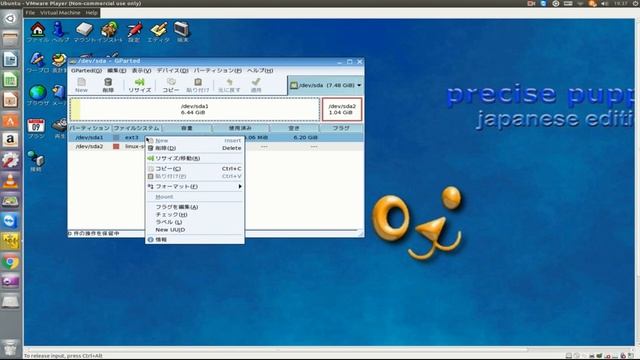Viewport: 640px width, 360px height.
Task: Choose ラベル in context menu
Action: [195, 222]
